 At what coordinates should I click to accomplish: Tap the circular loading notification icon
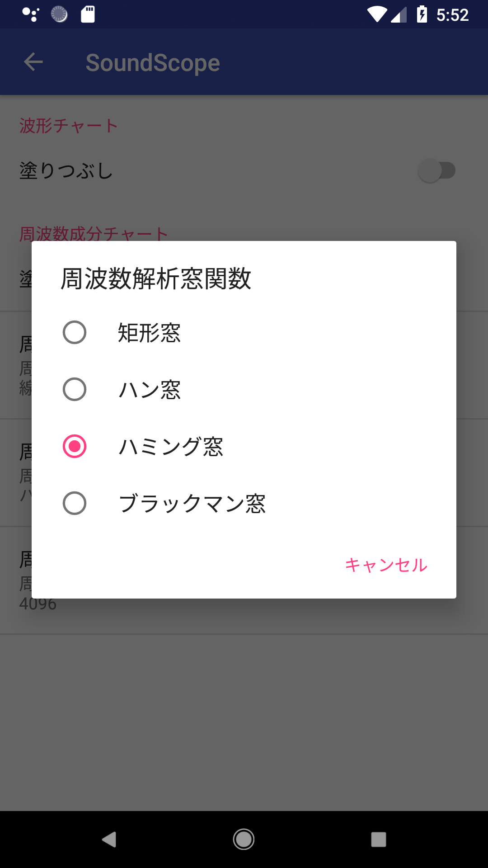59,14
